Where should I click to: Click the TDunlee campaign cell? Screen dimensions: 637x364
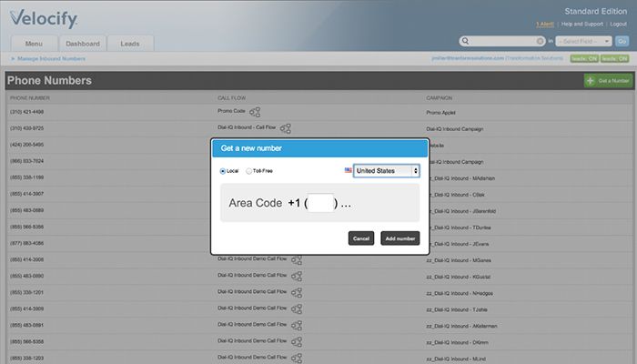pos(460,227)
